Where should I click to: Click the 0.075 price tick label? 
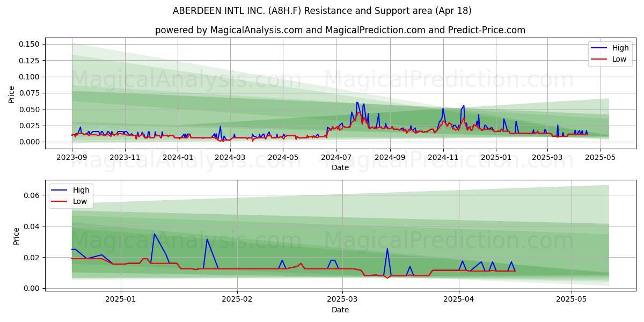click(30, 93)
